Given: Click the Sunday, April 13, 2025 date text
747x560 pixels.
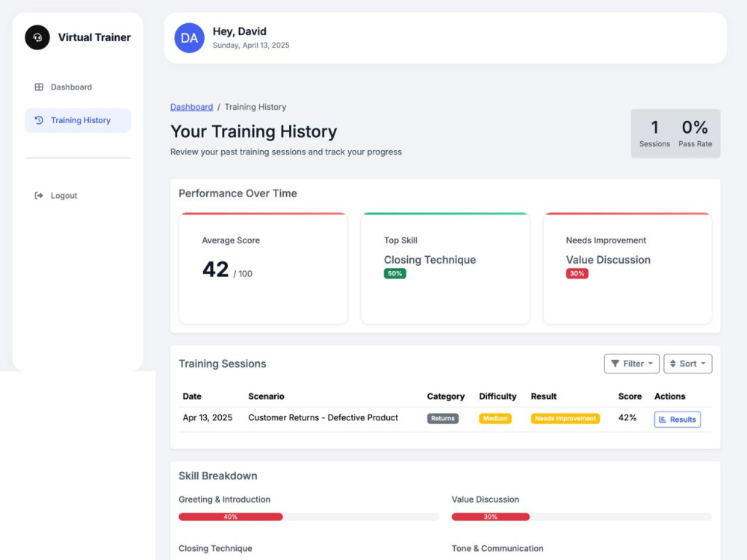Looking at the screenshot, I should pos(250,46).
